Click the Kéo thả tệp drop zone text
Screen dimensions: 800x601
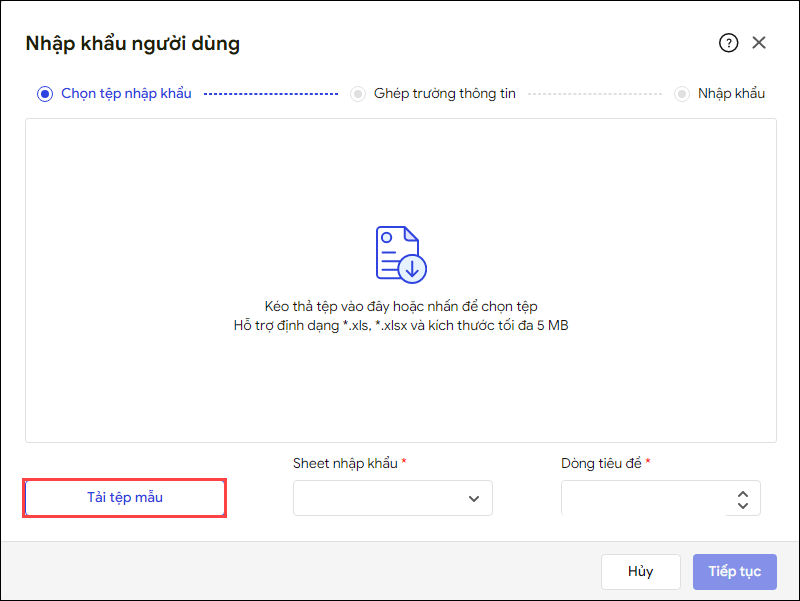(x=400, y=307)
